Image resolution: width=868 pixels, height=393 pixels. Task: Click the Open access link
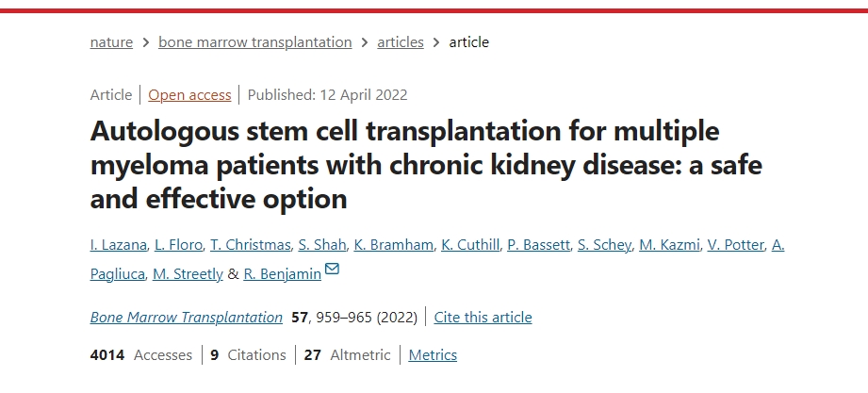point(189,95)
